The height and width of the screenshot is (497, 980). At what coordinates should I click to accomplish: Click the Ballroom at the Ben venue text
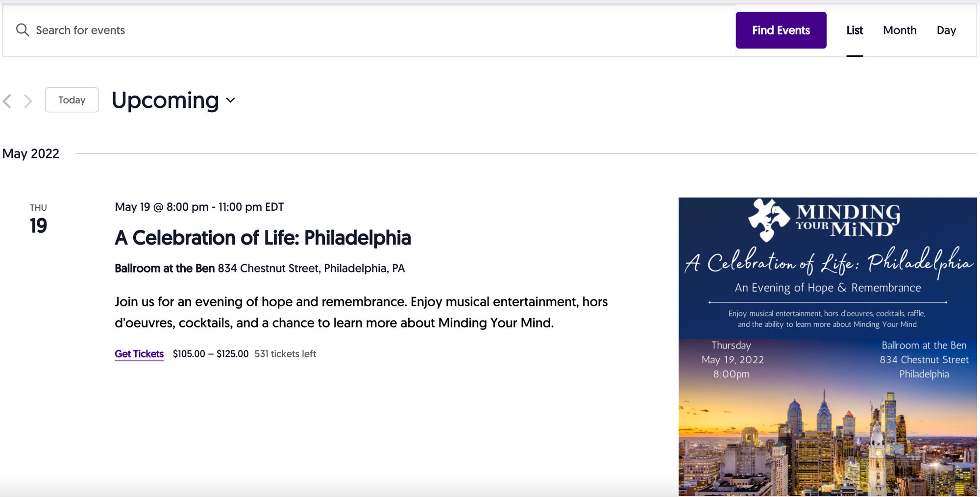[165, 269]
